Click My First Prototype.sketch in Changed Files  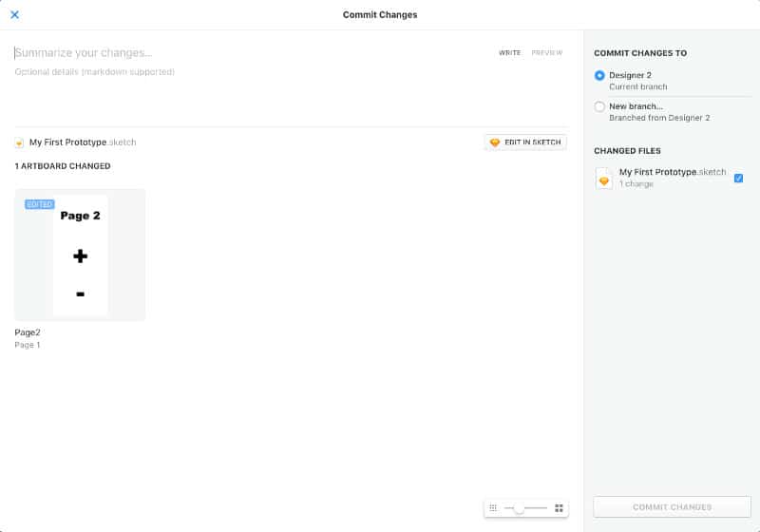point(673,172)
